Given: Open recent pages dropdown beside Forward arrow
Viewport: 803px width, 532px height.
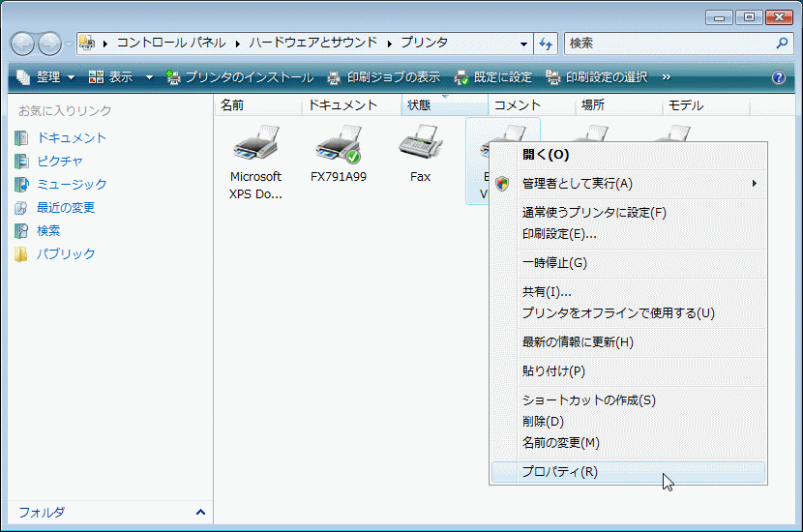Looking at the screenshot, I should [x=69, y=44].
